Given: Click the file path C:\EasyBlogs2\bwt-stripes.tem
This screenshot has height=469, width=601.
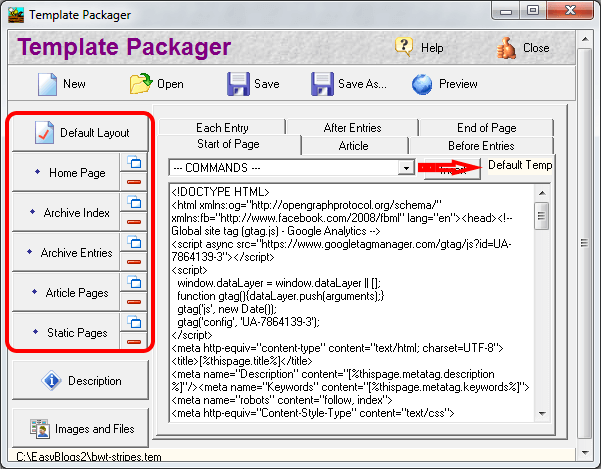Looking at the screenshot, I should tap(89, 457).
